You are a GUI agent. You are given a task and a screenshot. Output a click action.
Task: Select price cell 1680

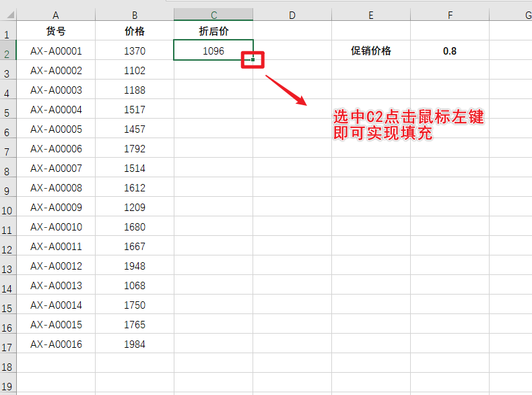point(135,226)
